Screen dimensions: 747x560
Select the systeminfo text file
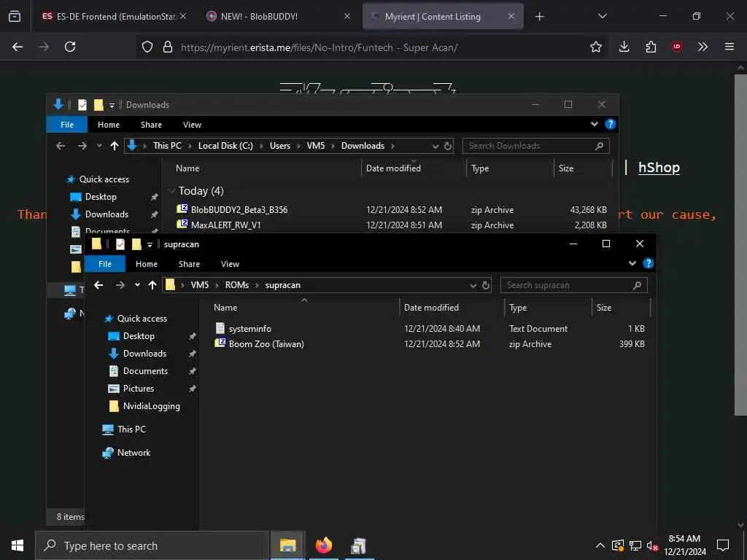(249, 329)
